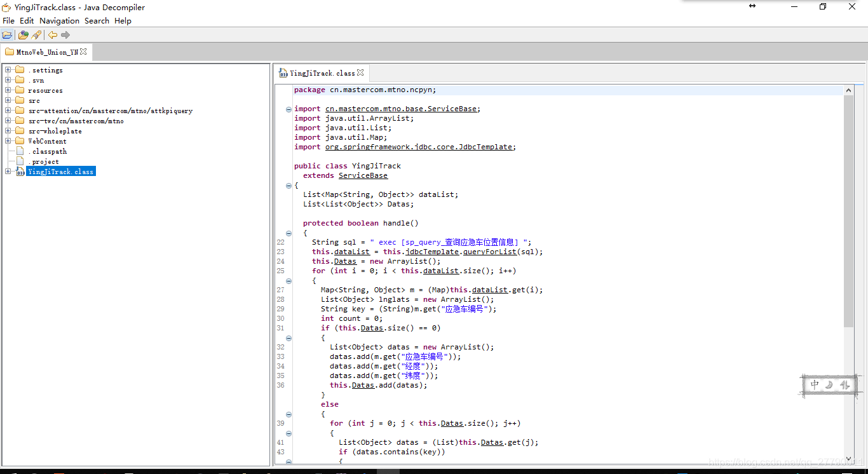Click the package cn.mastercom.mtno.ncpyn line
Image resolution: width=868 pixels, height=474 pixels.
click(365, 90)
